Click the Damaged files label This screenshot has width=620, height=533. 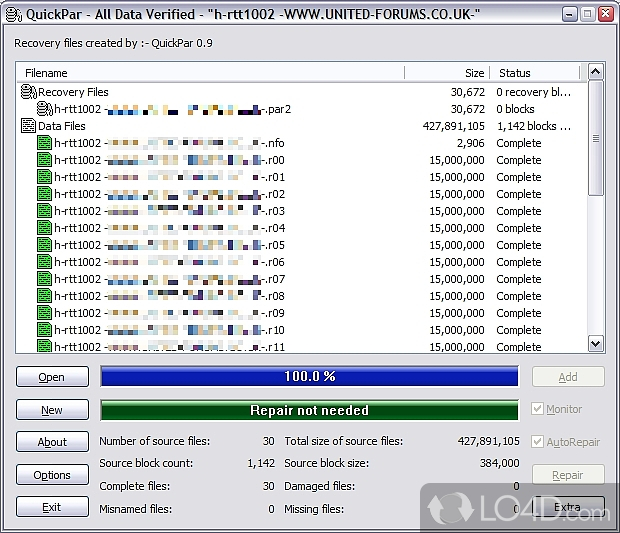[319, 486]
